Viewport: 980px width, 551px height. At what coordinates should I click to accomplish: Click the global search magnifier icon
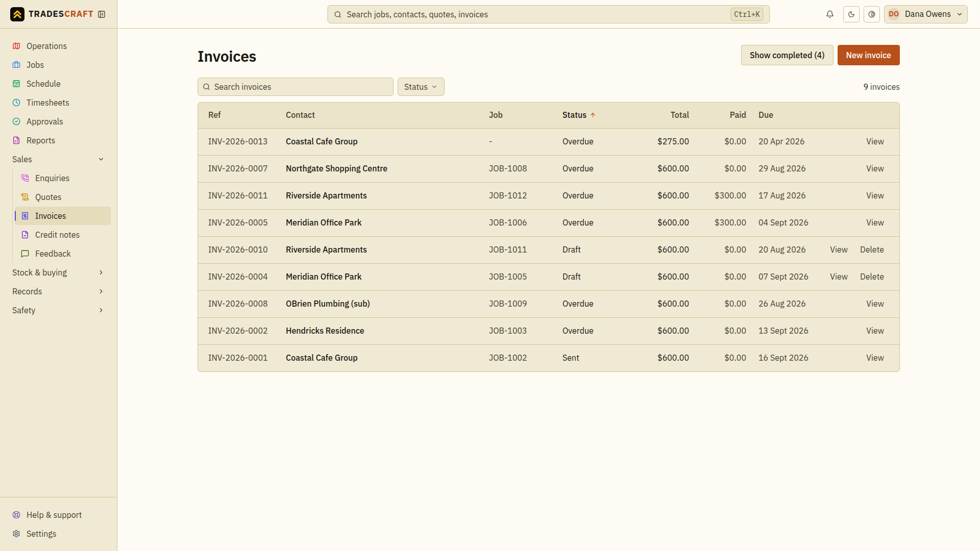click(338, 14)
